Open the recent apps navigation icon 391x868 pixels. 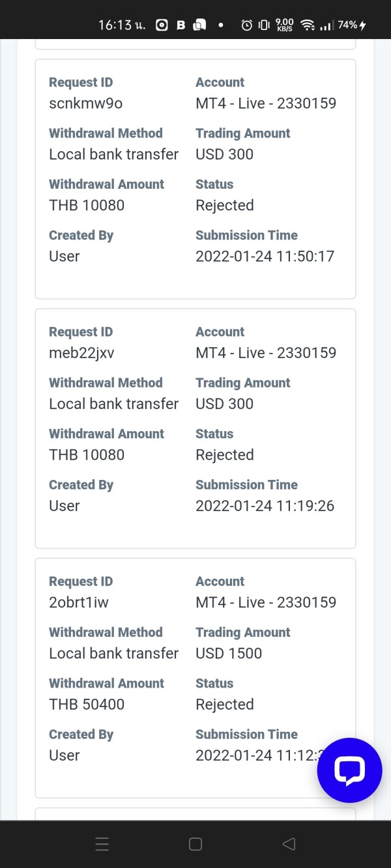[x=102, y=844]
